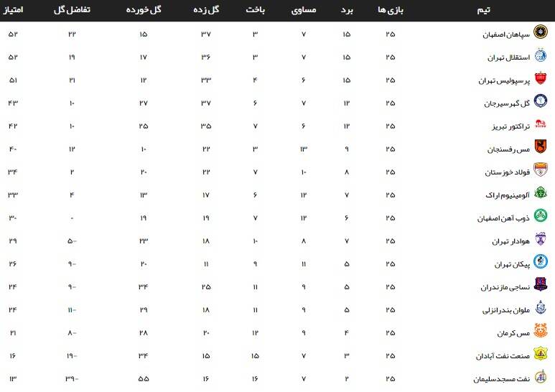The width and height of the screenshot is (555, 392).
Task: Click the Sepahan Isfahan club logo
Action: (541, 34)
